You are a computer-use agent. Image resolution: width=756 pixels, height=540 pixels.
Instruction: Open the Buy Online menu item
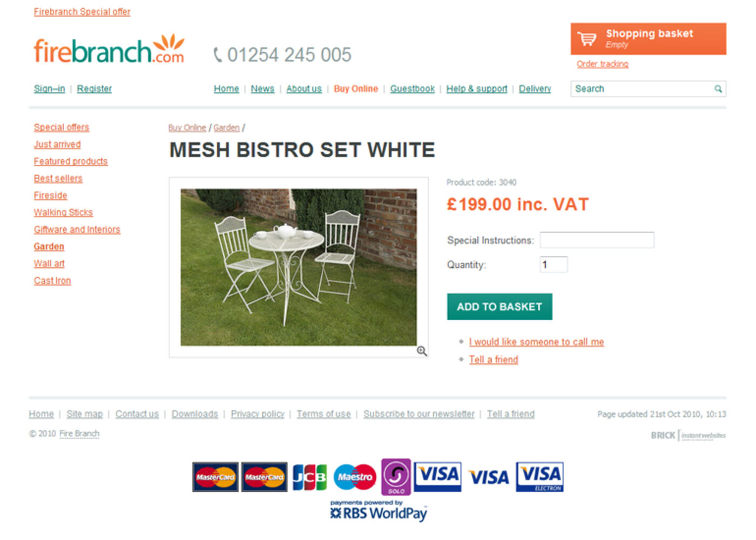click(356, 89)
